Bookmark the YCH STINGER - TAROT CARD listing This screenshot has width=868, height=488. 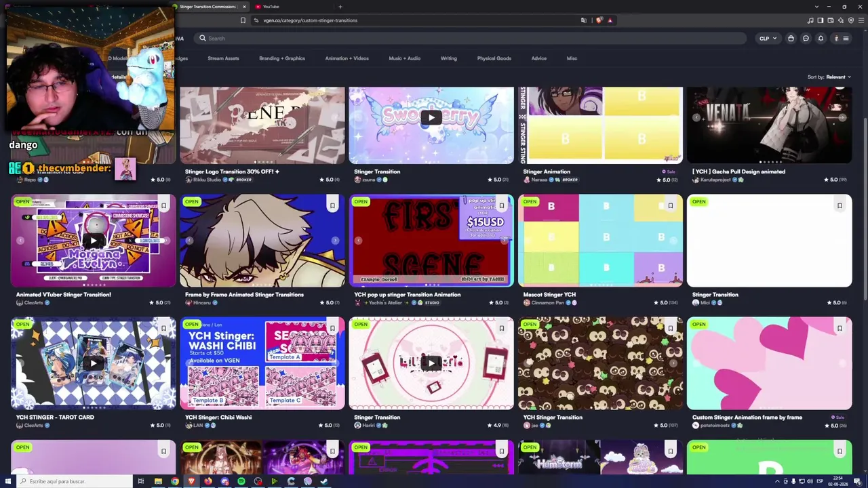click(163, 328)
